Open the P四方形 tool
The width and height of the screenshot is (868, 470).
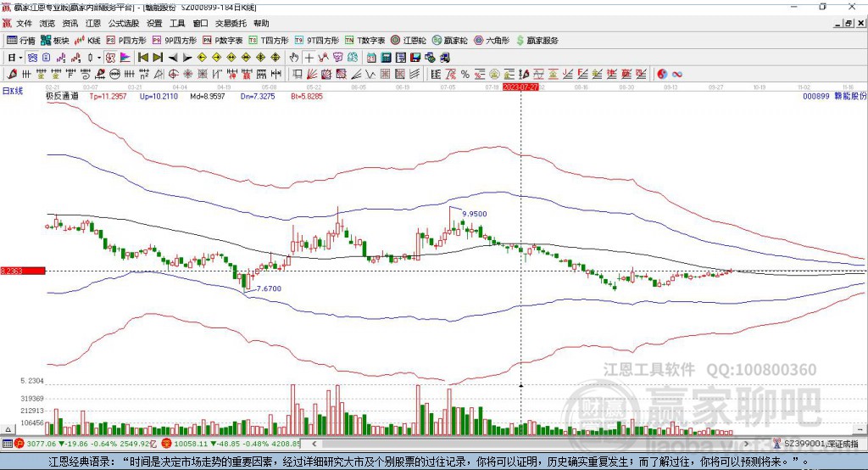coord(126,41)
